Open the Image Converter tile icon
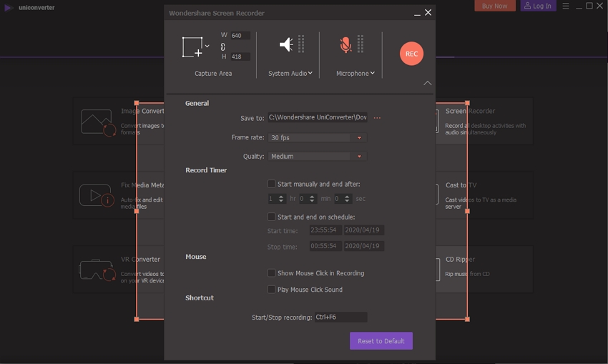Screen dimensions: 608x364 click(x=98, y=122)
